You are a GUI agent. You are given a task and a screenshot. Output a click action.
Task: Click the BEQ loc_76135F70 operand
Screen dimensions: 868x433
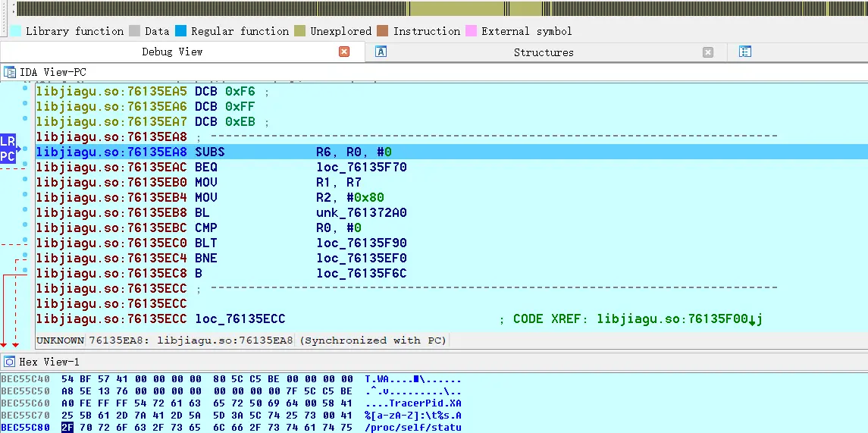362,168
